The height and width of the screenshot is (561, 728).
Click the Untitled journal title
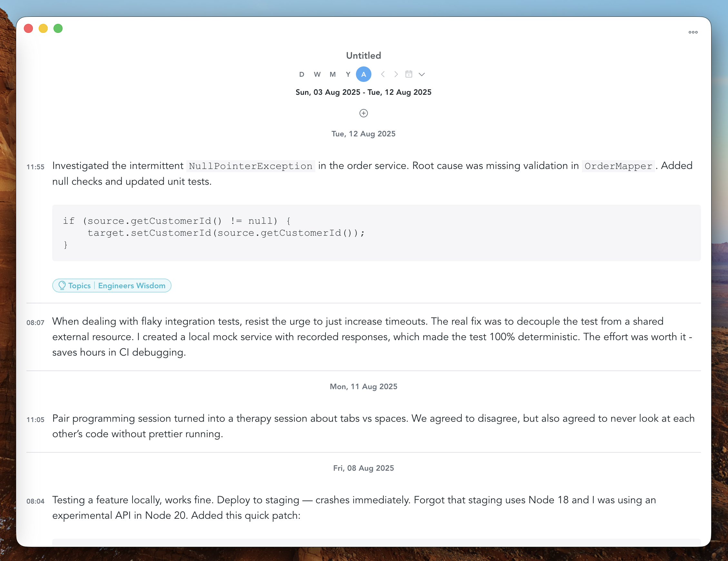pos(363,55)
